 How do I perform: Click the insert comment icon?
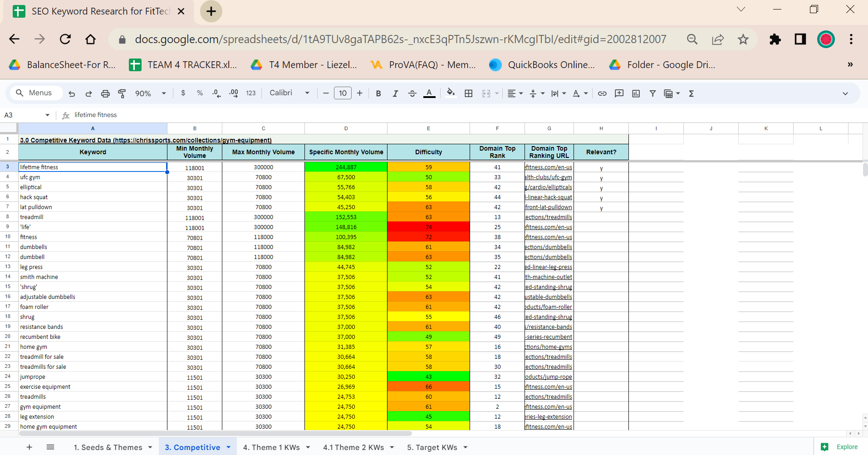(x=619, y=93)
